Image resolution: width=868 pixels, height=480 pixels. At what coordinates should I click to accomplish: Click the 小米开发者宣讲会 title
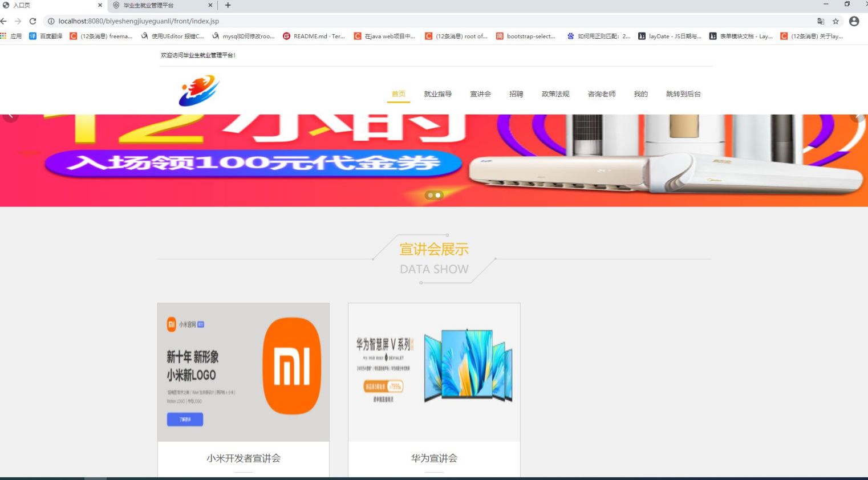[244, 458]
